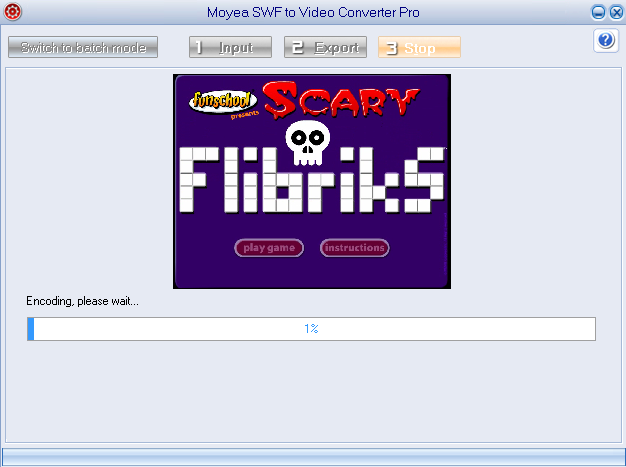Go to step 1 Input
This screenshot has width=626, height=467.
(230, 47)
